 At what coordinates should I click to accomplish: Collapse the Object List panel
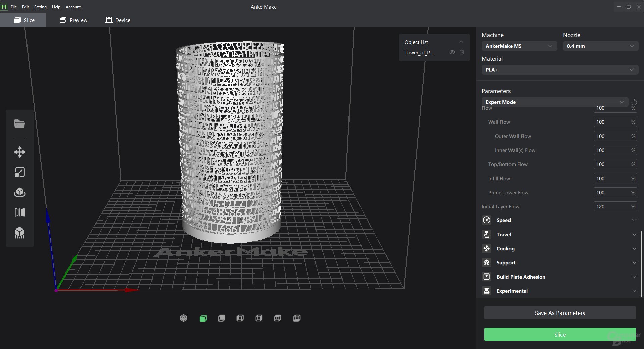[461, 42]
